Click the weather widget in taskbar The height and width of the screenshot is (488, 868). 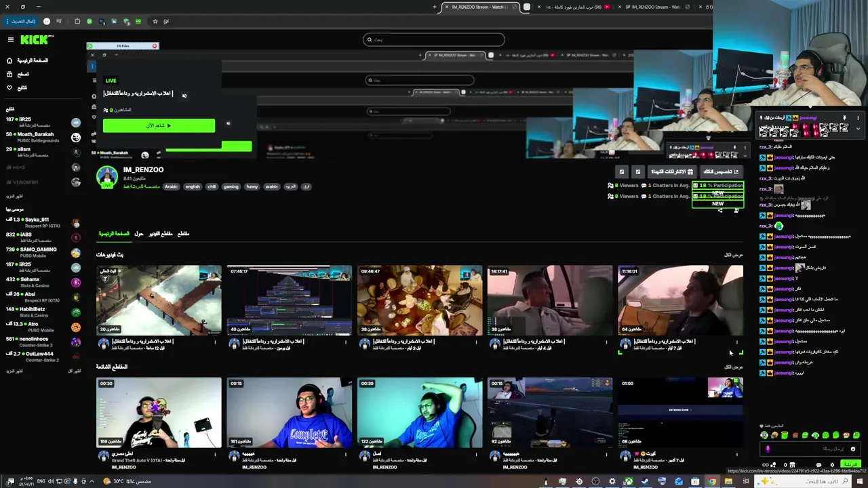127,481
